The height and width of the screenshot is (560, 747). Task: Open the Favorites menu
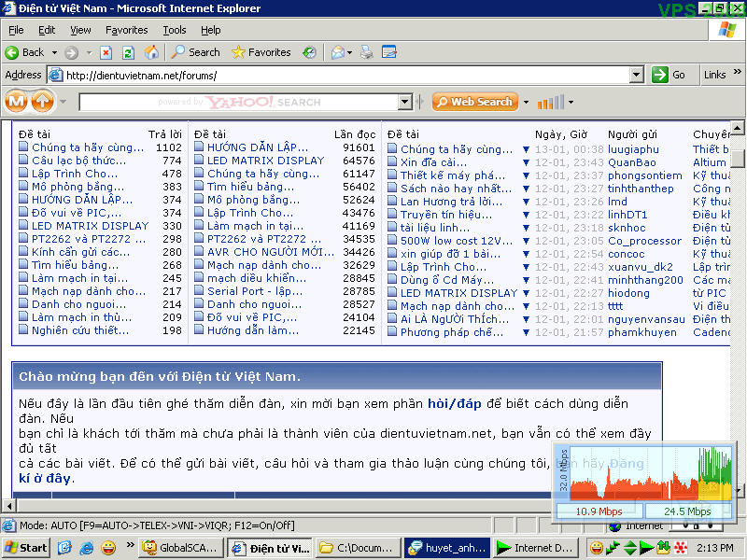(x=127, y=30)
